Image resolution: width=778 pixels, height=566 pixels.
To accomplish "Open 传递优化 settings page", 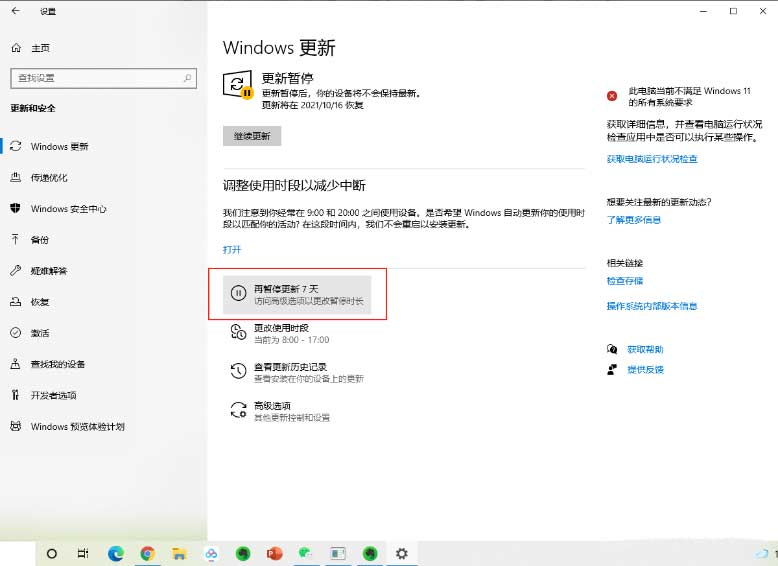I will pos(49,178).
